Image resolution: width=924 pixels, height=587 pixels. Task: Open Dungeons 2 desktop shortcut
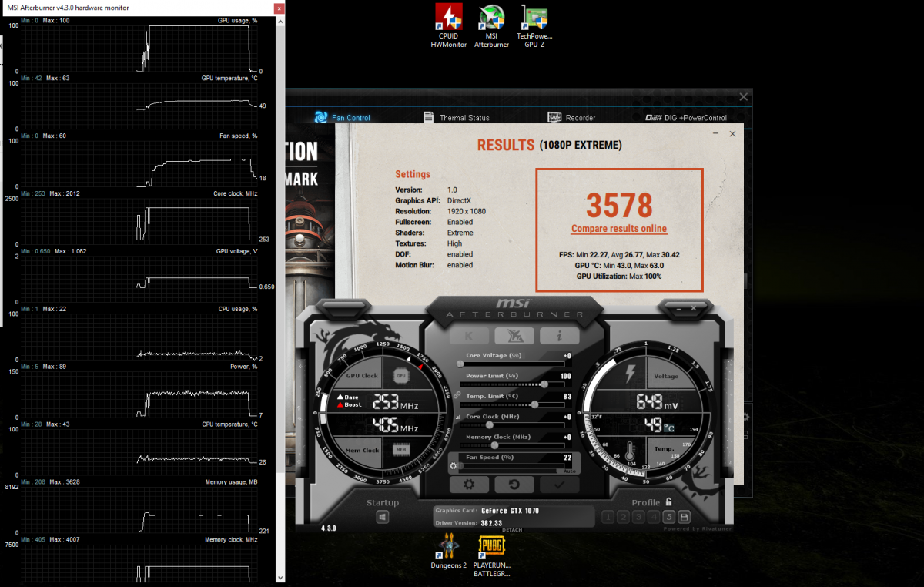coord(448,550)
